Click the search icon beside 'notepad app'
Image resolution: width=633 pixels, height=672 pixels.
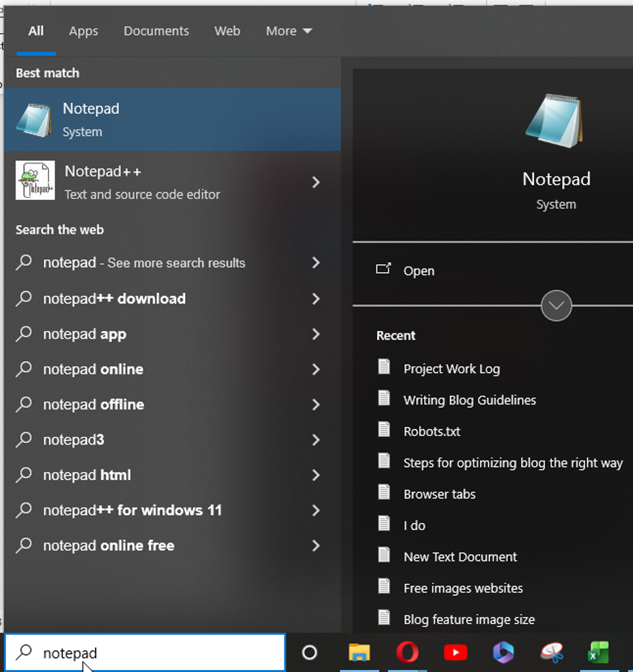pos(24,333)
